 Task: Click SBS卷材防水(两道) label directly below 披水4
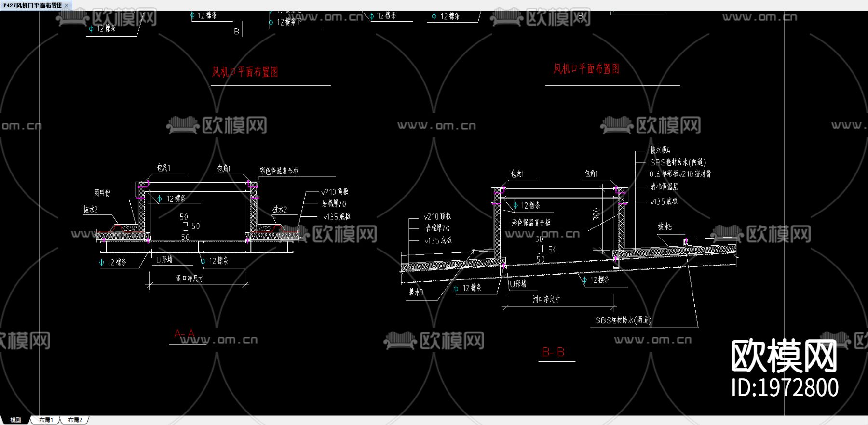click(x=678, y=162)
